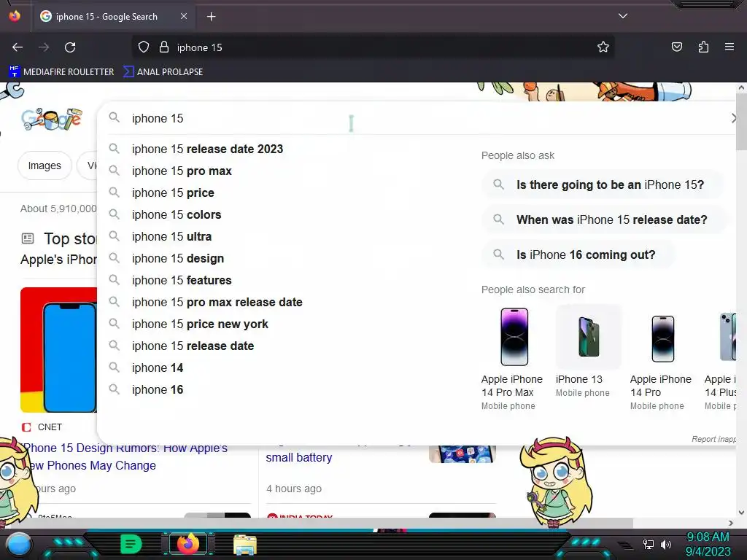Reload the current page

[70, 47]
